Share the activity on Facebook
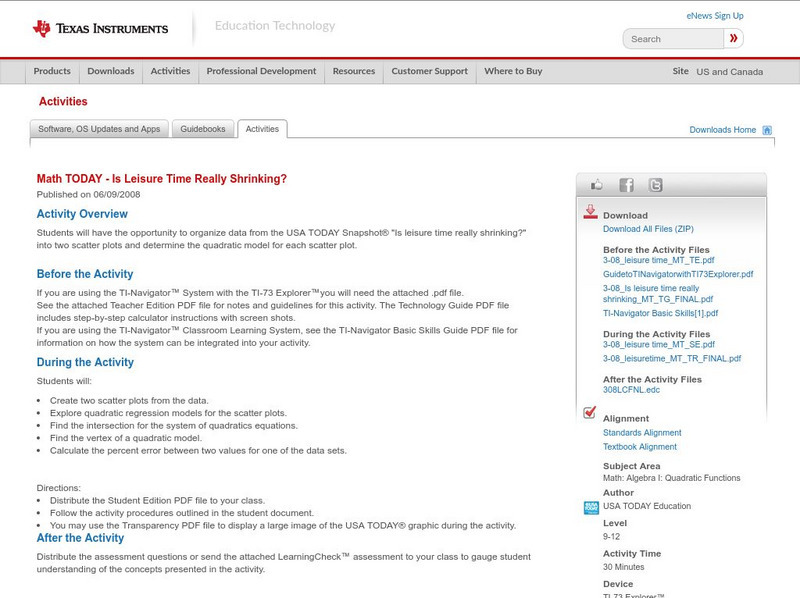This screenshot has height=598, width=800. click(626, 185)
